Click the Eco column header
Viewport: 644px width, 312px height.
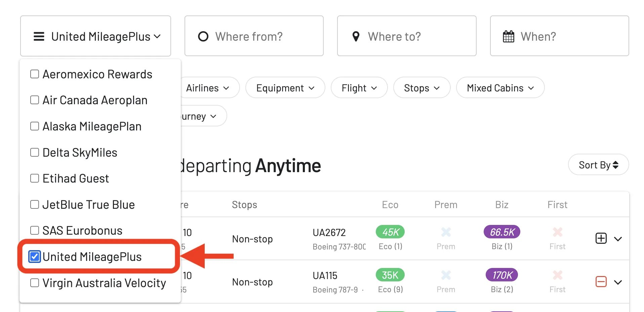(390, 205)
